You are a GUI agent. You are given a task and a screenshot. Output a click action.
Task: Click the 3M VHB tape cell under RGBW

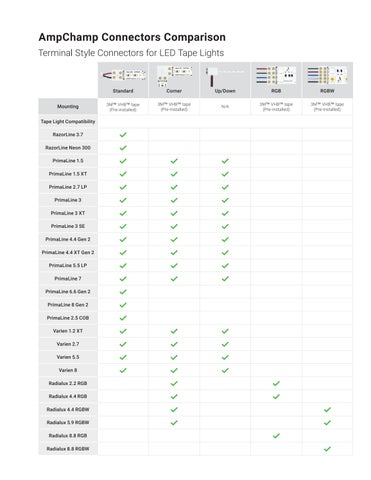pyautogui.click(x=327, y=107)
